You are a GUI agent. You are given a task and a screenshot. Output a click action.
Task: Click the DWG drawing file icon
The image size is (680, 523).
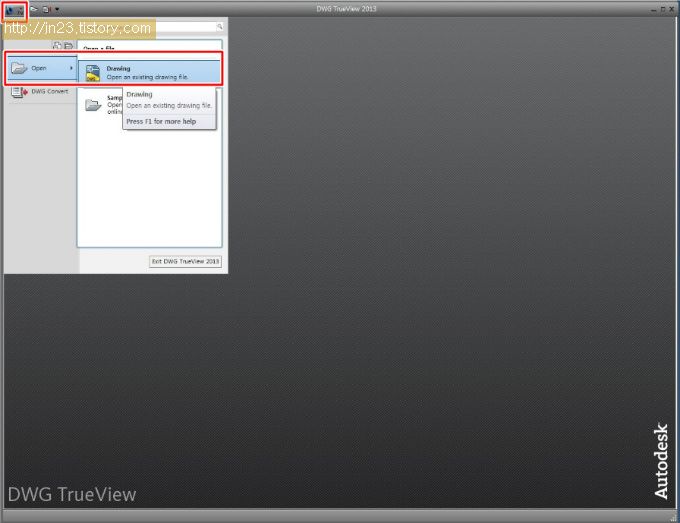click(93, 73)
